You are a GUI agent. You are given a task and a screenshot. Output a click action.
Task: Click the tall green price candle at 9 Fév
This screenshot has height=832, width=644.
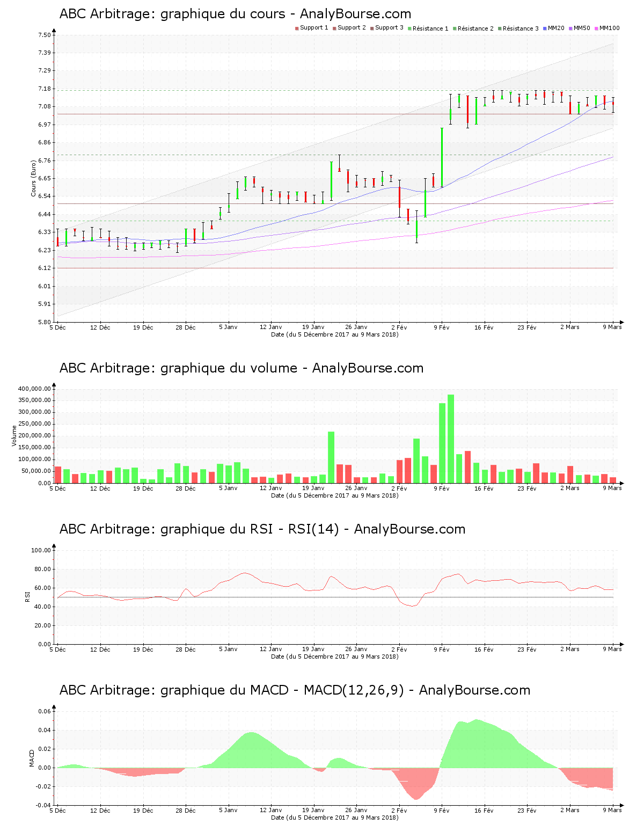click(442, 157)
